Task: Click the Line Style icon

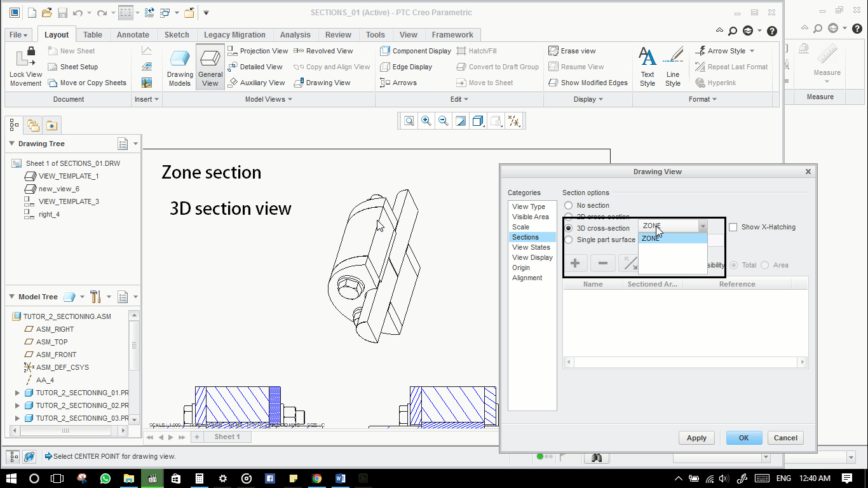Action: point(673,58)
